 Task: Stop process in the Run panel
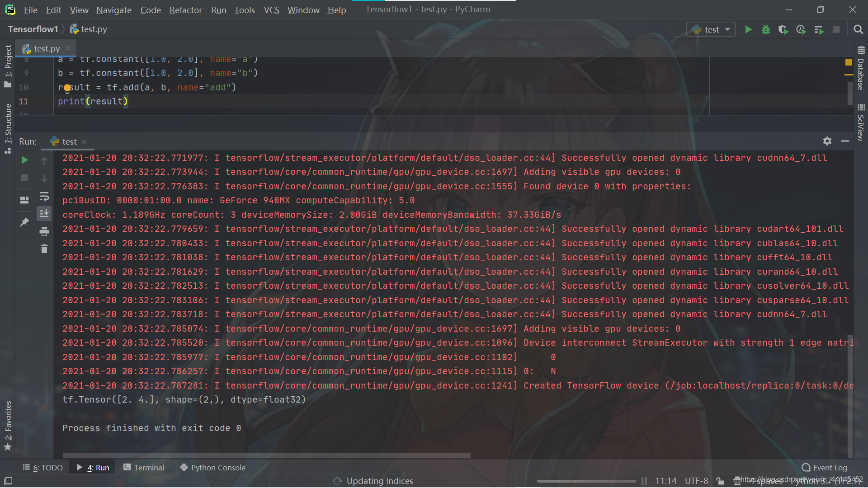coord(24,178)
